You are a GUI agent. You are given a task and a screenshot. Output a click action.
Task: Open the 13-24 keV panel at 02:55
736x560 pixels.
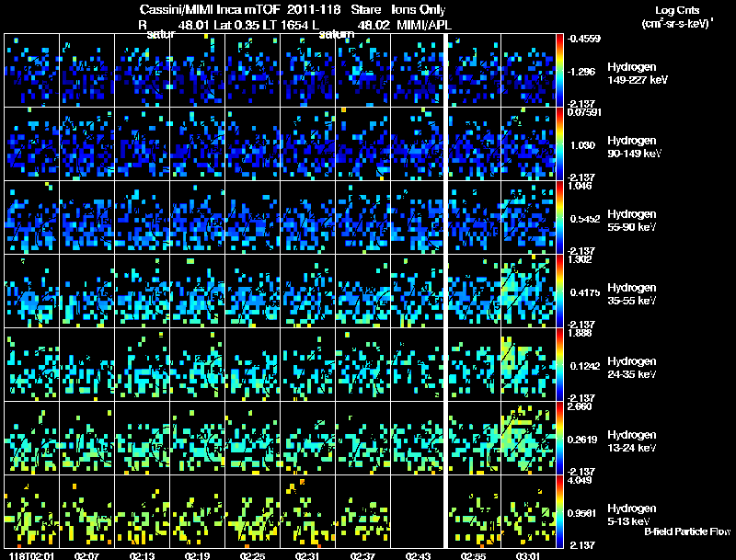click(x=474, y=439)
